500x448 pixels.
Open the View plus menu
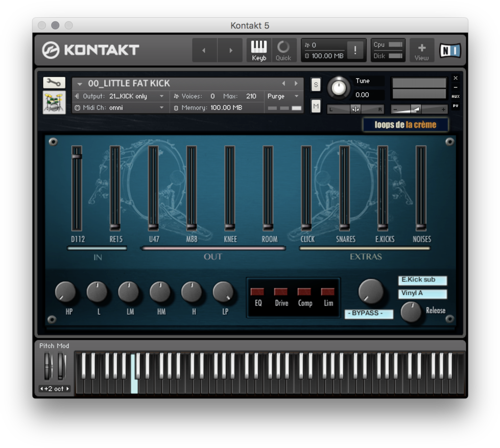click(x=421, y=51)
